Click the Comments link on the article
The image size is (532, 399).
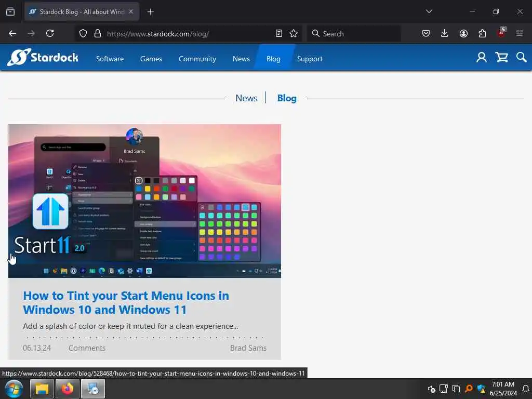tap(87, 348)
